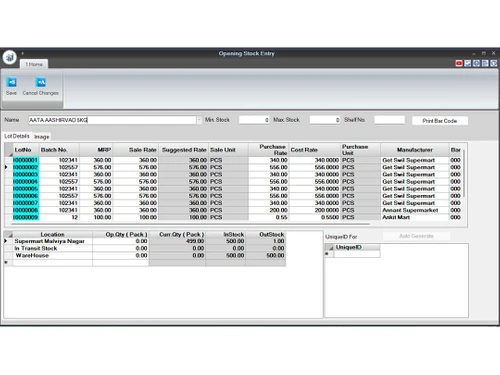500x375 pixels.
Task: Select lot number 10000002
Action: click(26, 167)
